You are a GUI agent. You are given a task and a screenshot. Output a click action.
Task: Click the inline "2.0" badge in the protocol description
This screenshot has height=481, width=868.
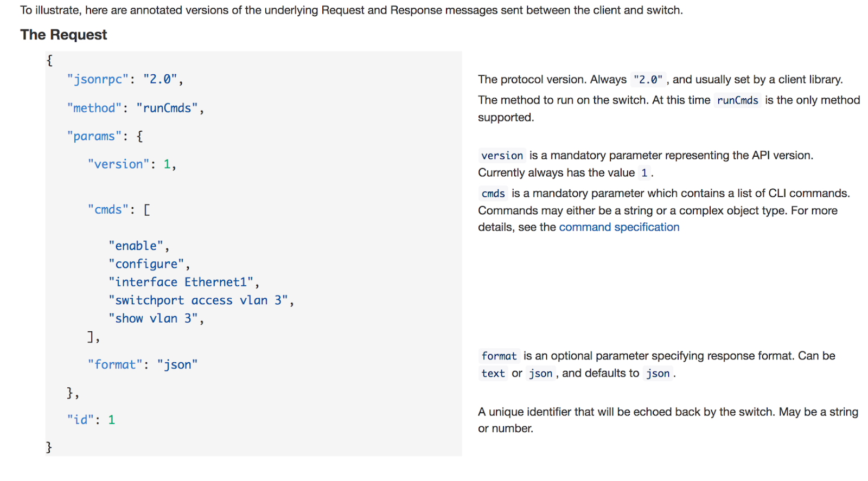(648, 80)
